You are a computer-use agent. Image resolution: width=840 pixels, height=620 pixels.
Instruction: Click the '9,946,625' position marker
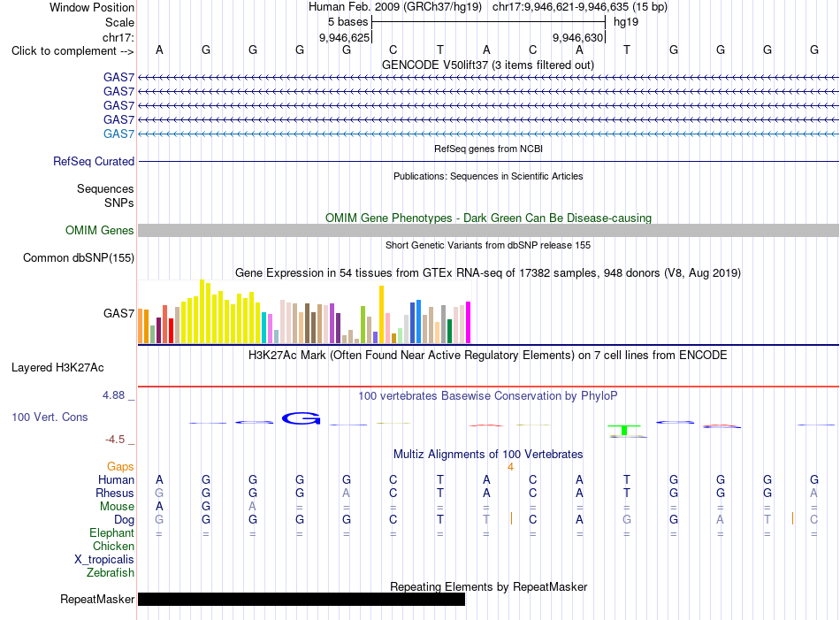tap(345, 37)
